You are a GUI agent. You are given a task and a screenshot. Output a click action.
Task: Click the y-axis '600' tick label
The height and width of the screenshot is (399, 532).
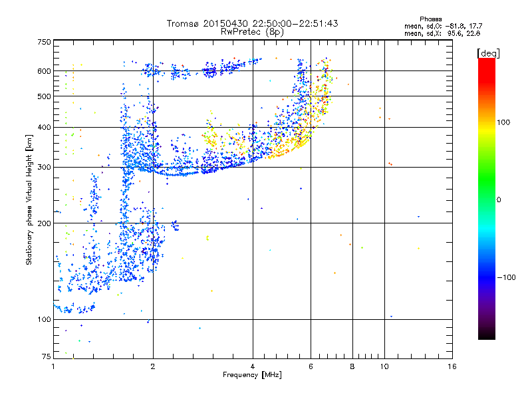click(x=44, y=71)
